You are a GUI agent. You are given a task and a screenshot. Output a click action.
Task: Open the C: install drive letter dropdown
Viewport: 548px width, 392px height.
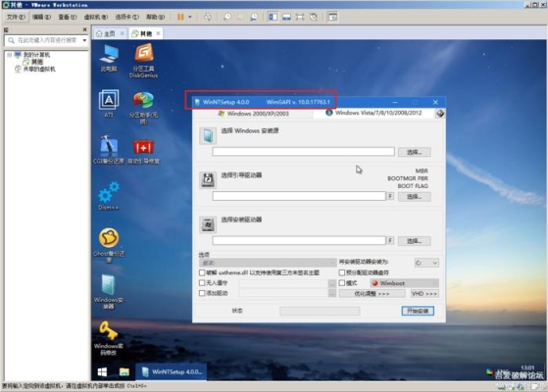(x=426, y=263)
